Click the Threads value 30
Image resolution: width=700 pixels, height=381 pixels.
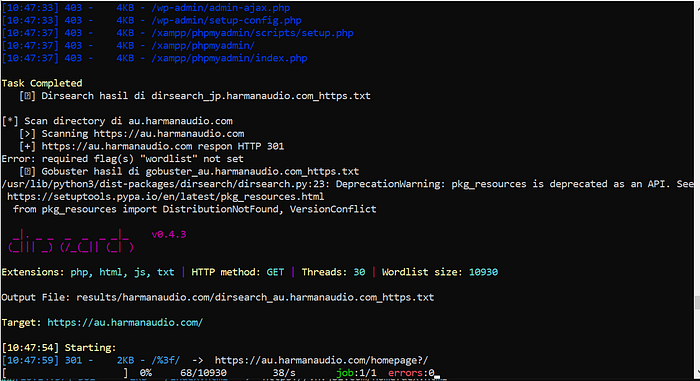[x=359, y=272]
